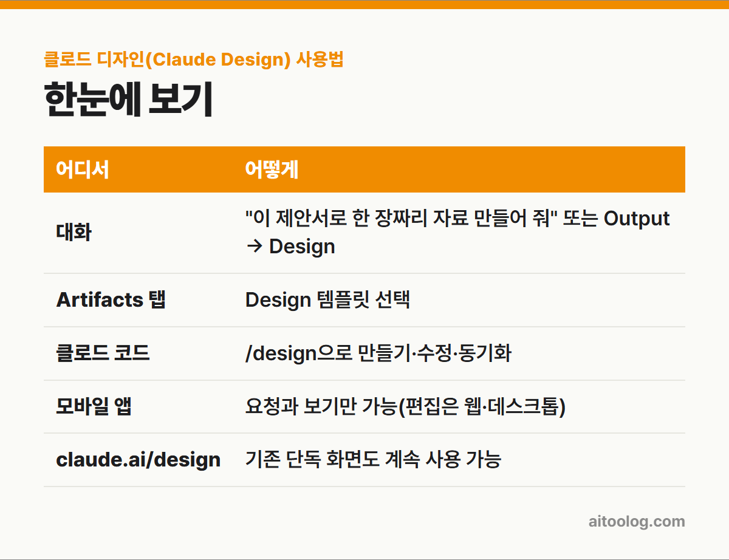Click the heading '한눈에 보기'
Viewport: 729px width, 560px height.
click(128, 100)
